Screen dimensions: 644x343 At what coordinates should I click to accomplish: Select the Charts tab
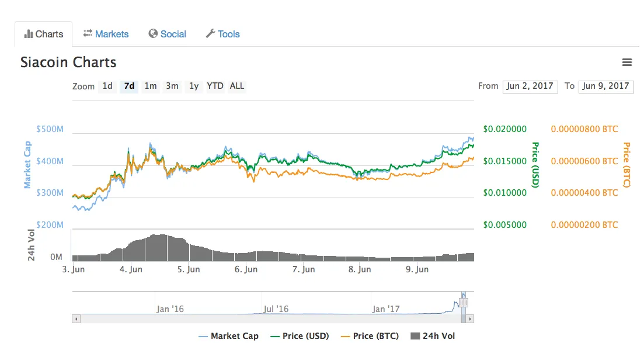(44, 34)
